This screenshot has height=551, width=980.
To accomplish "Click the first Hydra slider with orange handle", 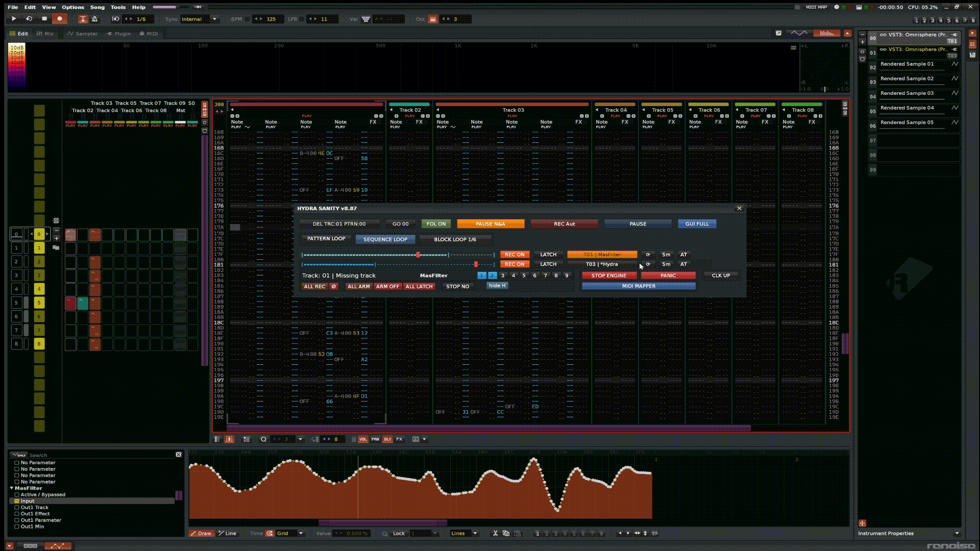I will tap(398, 255).
